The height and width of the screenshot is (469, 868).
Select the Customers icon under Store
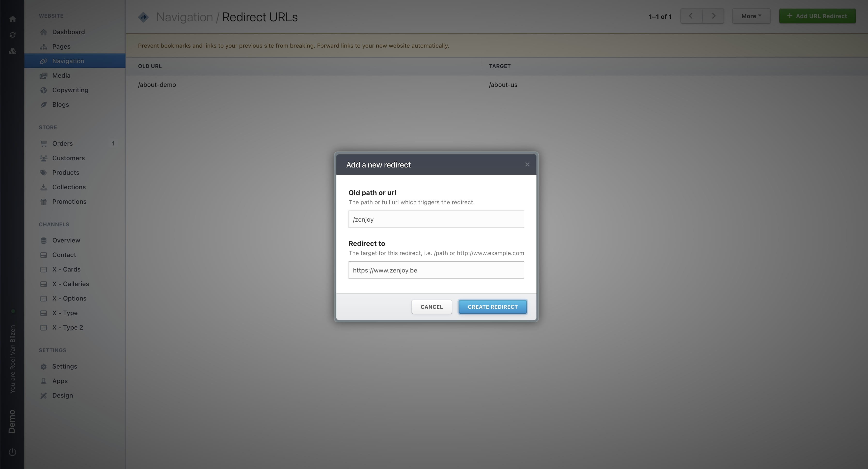click(x=44, y=158)
